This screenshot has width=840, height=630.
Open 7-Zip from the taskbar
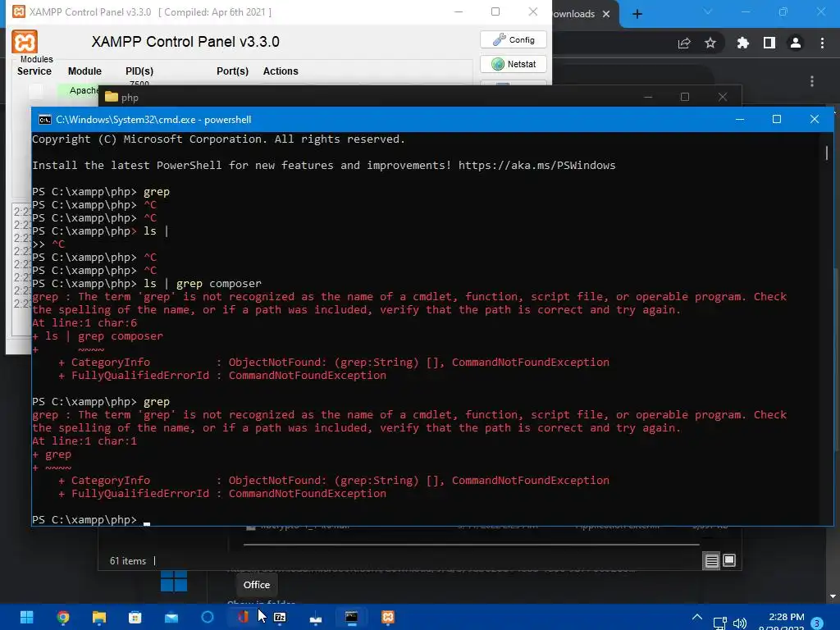point(280,617)
